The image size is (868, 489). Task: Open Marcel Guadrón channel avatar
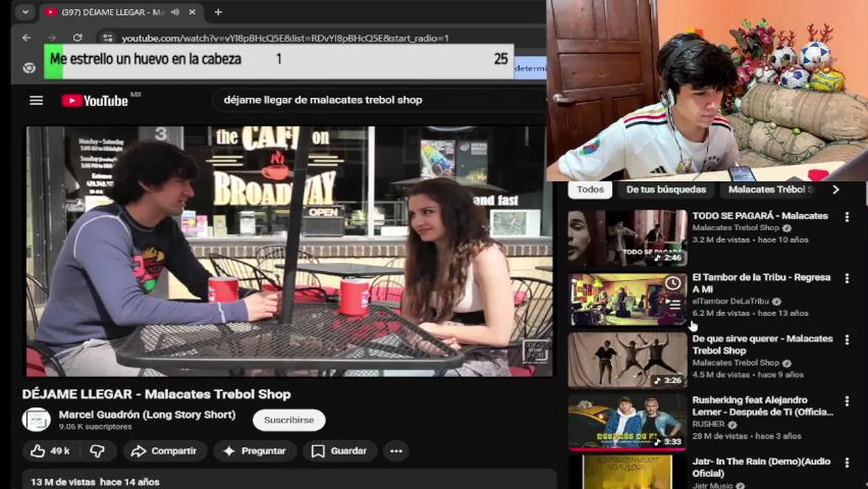[x=36, y=420]
